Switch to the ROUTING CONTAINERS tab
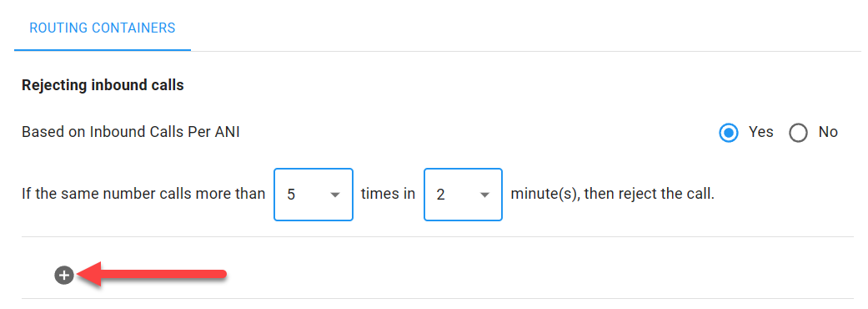This screenshot has width=868, height=309. 103,28
